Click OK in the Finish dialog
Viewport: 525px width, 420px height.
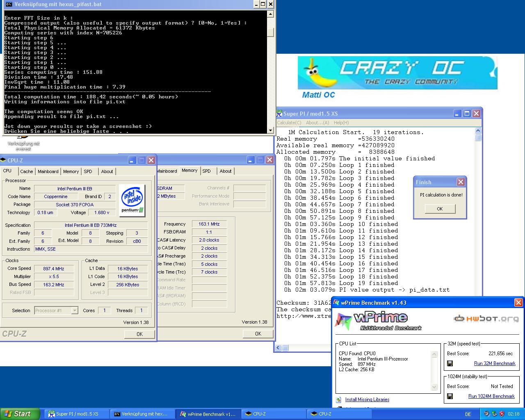pyautogui.click(x=440, y=209)
